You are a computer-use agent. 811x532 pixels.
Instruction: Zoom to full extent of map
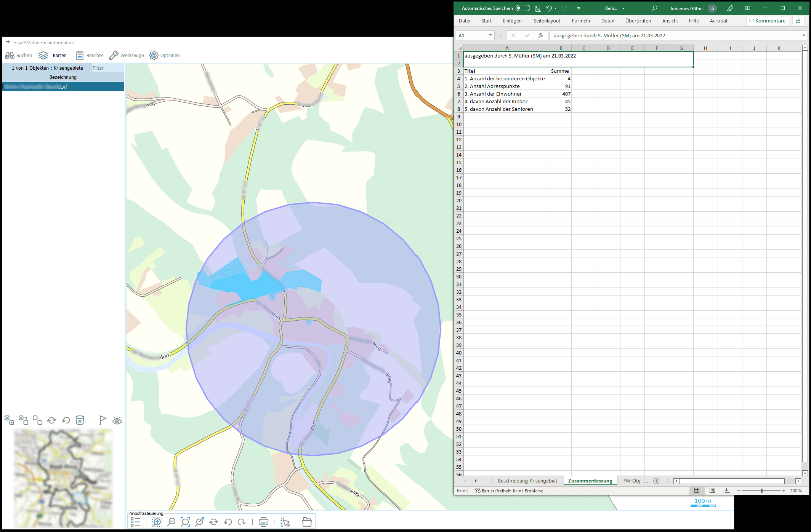pos(185,522)
